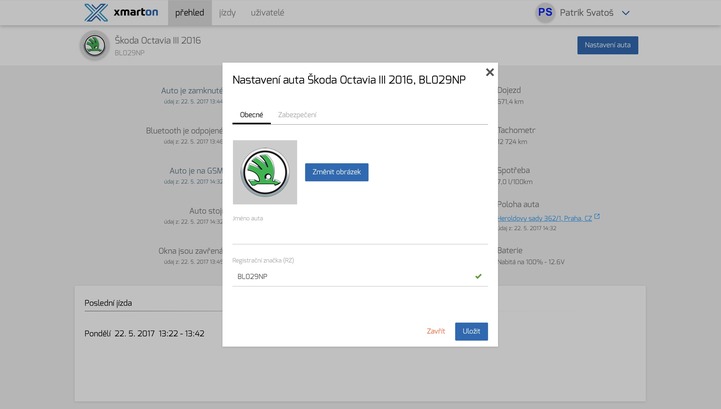
Task: Click the Registrační značka field with BL029NP
Action: click(350, 276)
